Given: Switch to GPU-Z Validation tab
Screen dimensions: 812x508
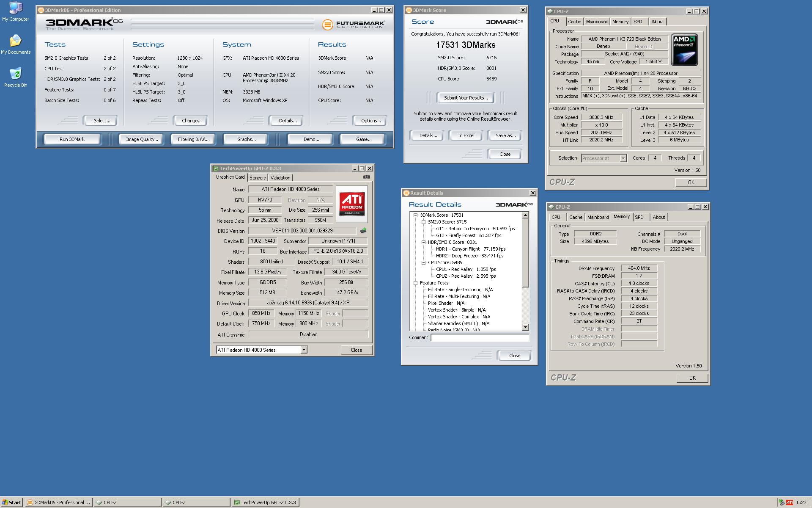Looking at the screenshot, I should (280, 178).
